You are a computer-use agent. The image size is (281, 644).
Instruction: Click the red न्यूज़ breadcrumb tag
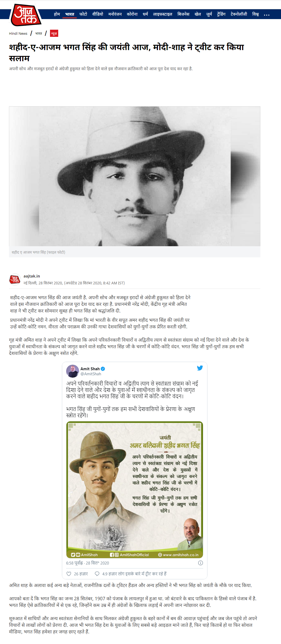click(54, 33)
